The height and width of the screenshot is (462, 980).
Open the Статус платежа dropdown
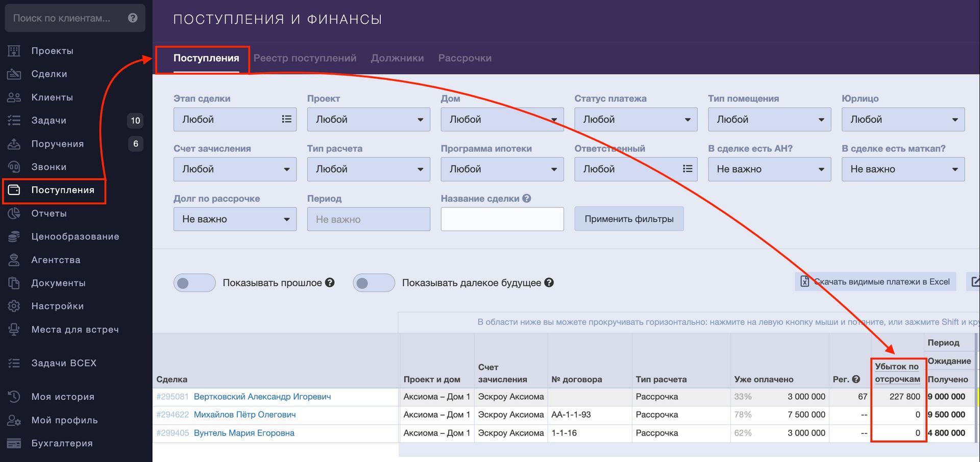pos(636,119)
